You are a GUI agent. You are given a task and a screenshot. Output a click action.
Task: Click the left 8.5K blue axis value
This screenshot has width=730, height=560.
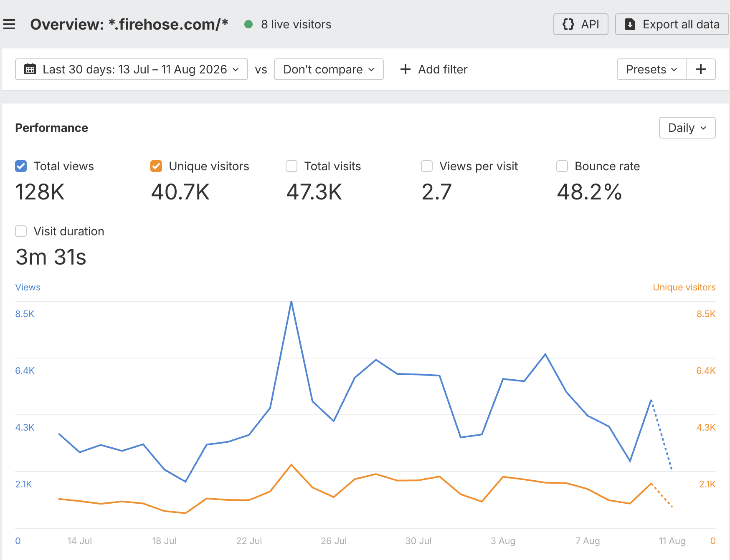(25, 314)
